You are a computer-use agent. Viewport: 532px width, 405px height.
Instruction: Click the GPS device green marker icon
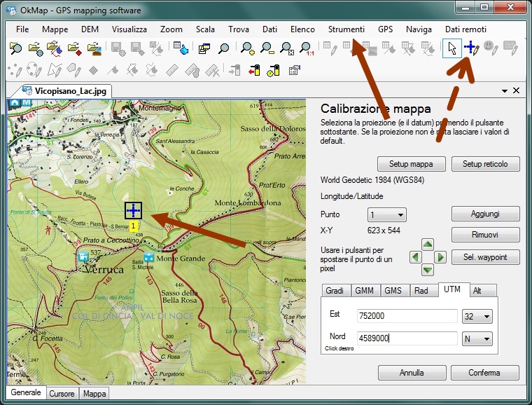273,70
